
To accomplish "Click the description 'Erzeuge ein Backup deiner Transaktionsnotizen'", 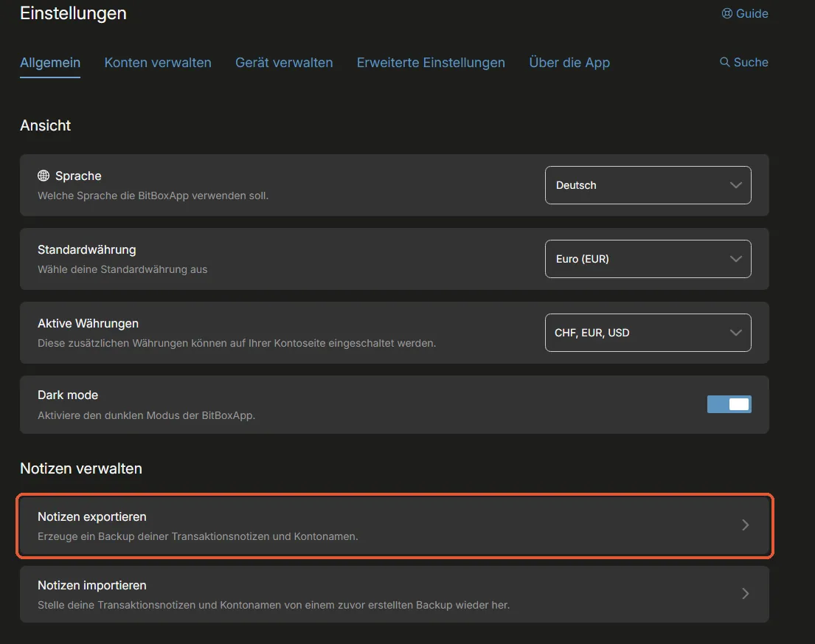I will click(x=198, y=536).
